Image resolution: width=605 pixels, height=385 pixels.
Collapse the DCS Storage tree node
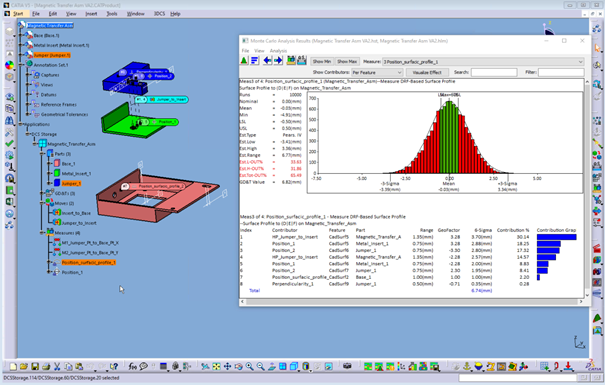[x=27, y=134]
